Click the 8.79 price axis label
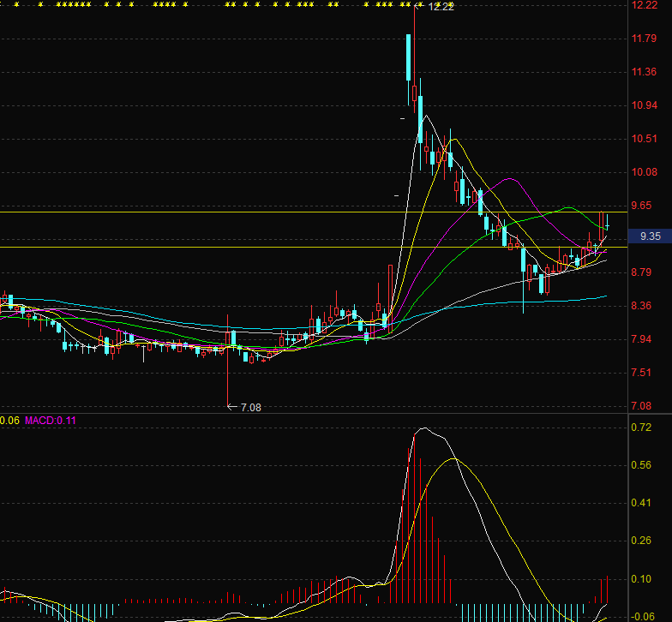The height and width of the screenshot is (622, 672). tap(641, 272)
